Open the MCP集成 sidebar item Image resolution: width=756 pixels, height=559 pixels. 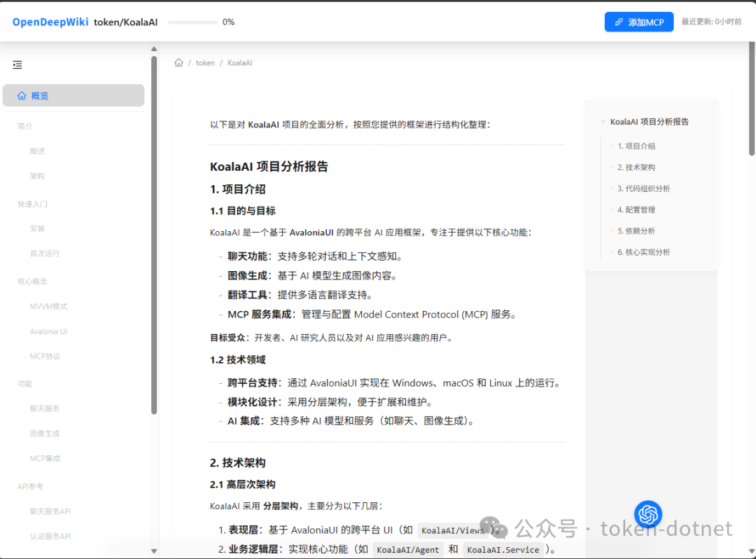[45, 458]
